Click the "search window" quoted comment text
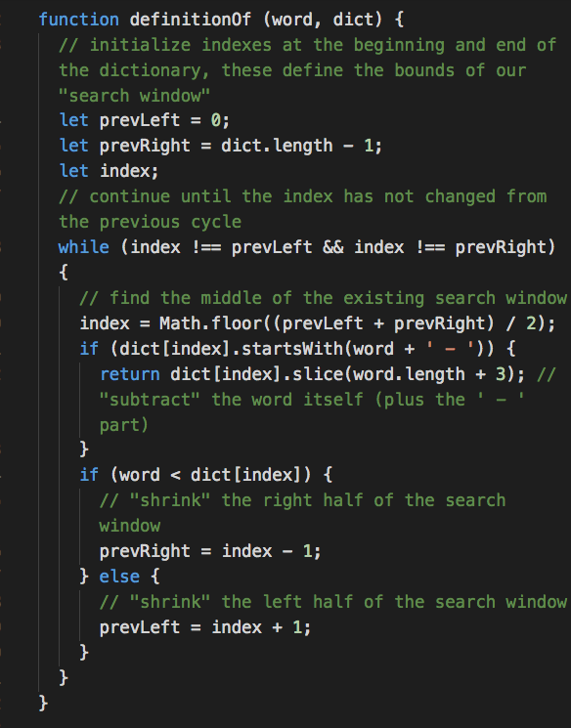Screen dimensions: 571x728 click(134, 96)
